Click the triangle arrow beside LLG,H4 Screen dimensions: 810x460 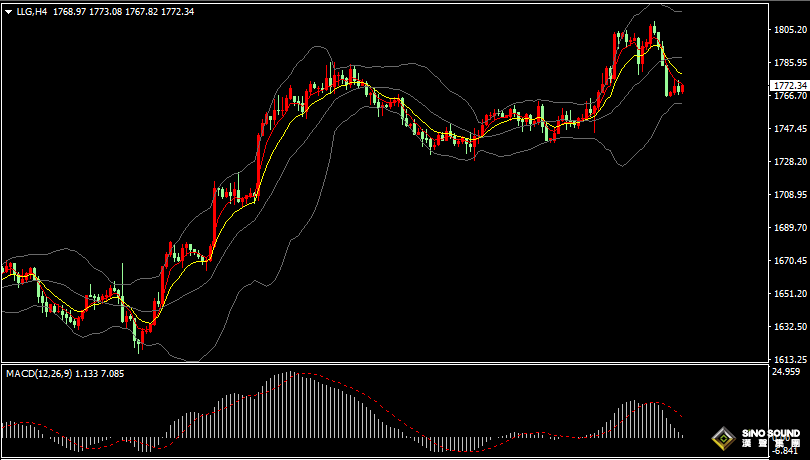point(8,12)
